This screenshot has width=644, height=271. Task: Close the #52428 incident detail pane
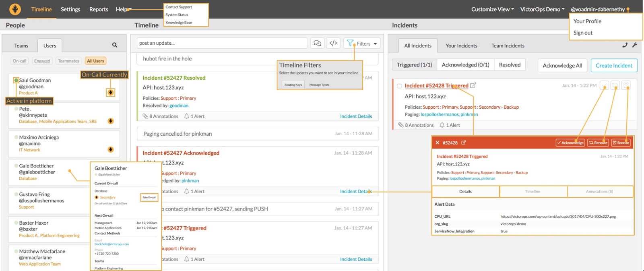tap(437, 143)
